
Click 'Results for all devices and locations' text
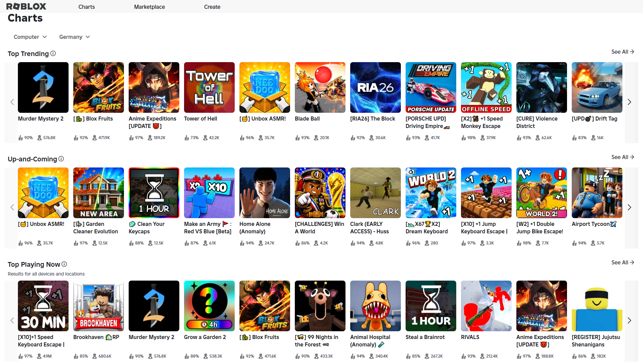[46, 274]
